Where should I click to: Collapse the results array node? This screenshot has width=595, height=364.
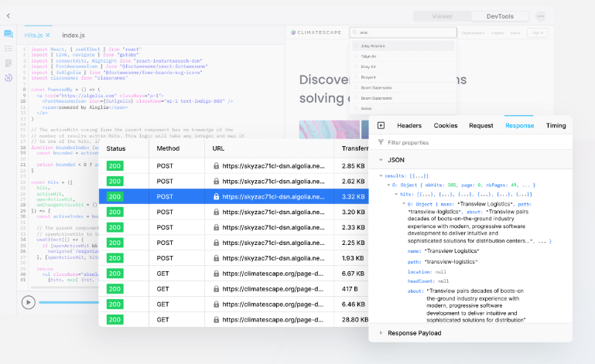coord(381,175)
